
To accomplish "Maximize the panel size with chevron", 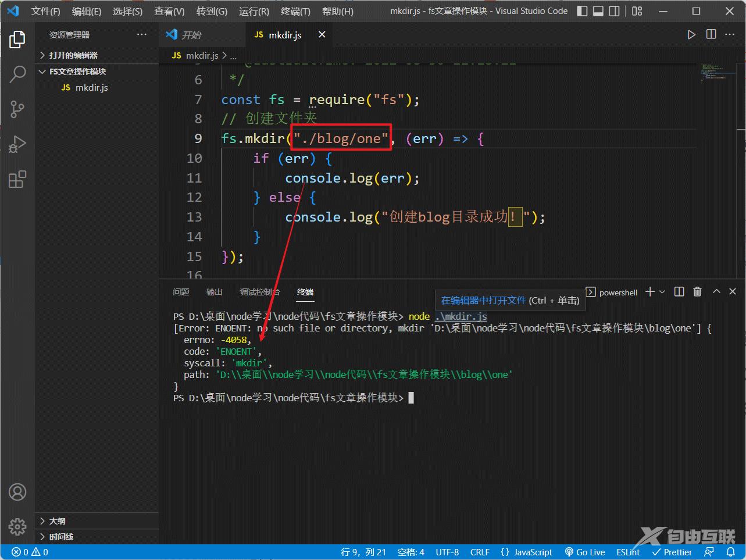I will point(716,292).
